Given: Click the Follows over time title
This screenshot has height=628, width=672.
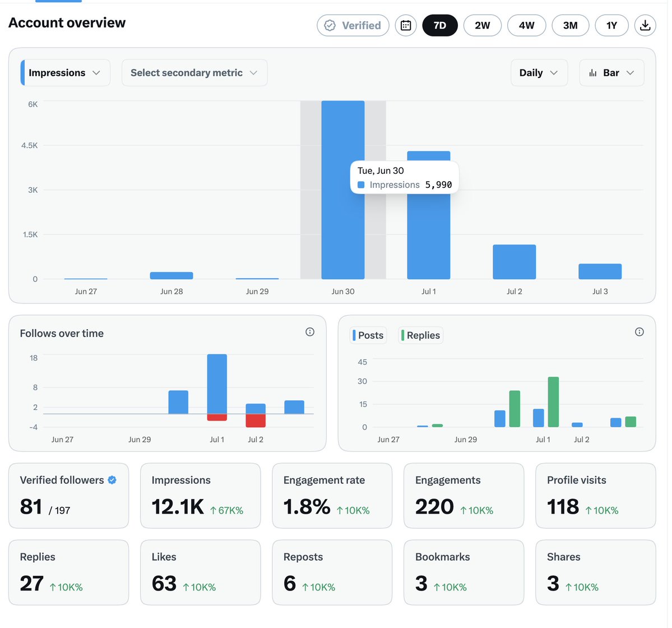Looking at the screenshot, I should point(62,334).
